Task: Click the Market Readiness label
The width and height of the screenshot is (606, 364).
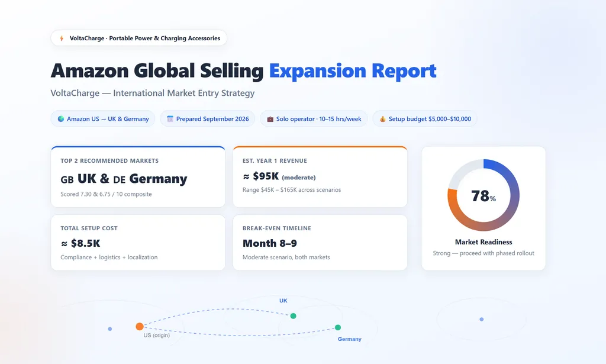Action: tap(483, 242)
